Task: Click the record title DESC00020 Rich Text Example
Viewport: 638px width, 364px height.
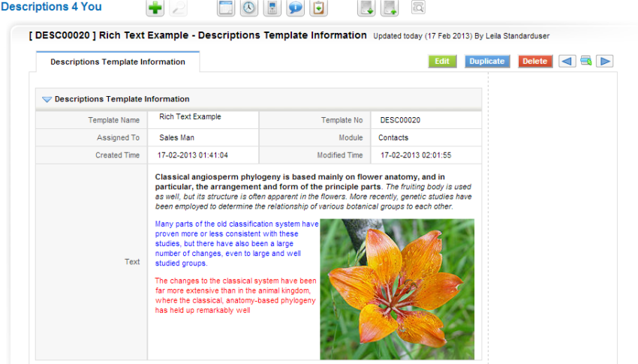Action: (x=197, y=35)
